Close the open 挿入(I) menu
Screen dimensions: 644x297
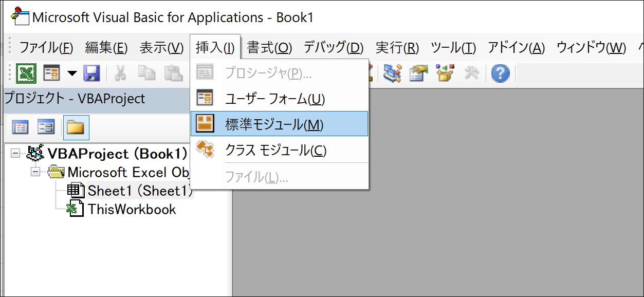215,48
